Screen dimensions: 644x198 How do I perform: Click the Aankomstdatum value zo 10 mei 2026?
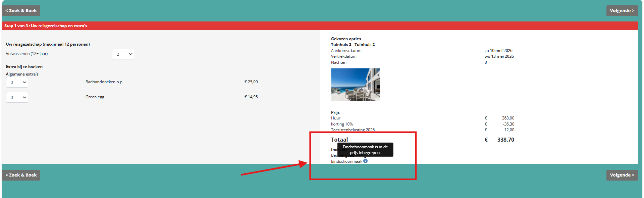tap(498, 51)
